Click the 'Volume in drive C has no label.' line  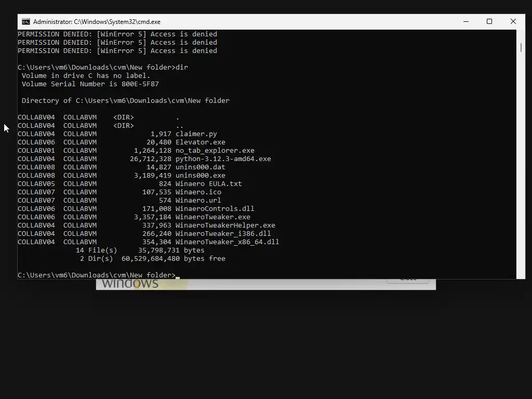[86, 76]
